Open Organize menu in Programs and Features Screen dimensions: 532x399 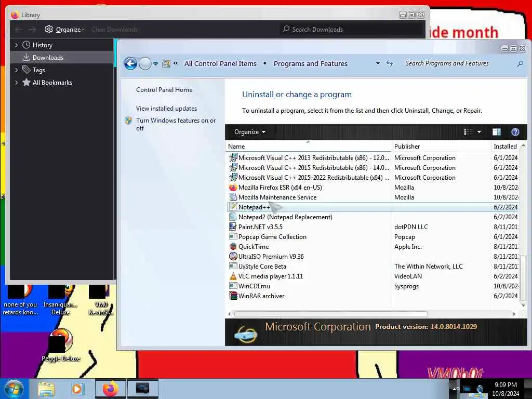point(250,132)
